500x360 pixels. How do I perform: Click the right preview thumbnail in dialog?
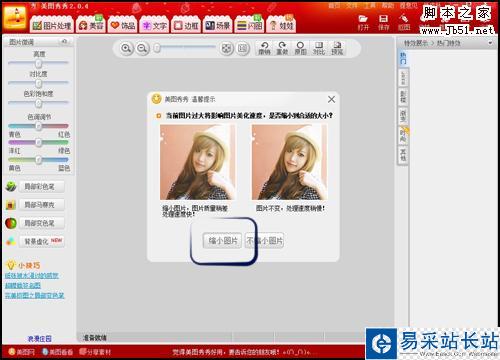click(290, 162)
